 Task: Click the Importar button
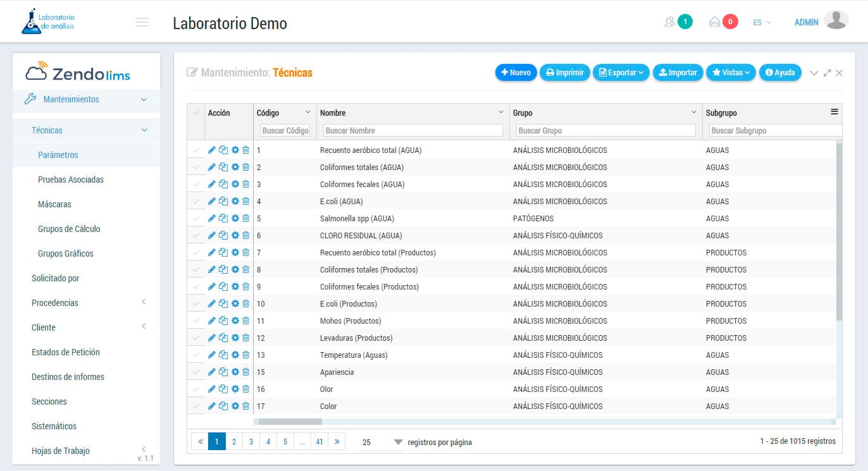[x=678, y=73]
